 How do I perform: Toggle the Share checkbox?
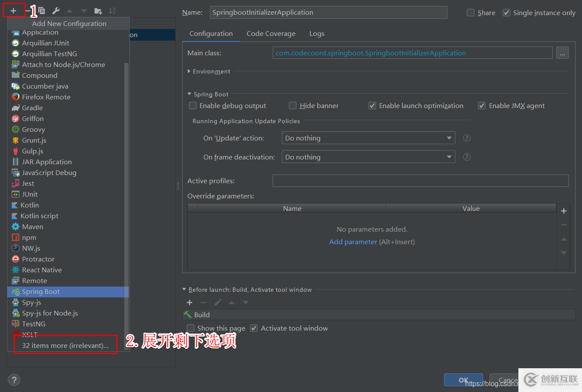470,13
